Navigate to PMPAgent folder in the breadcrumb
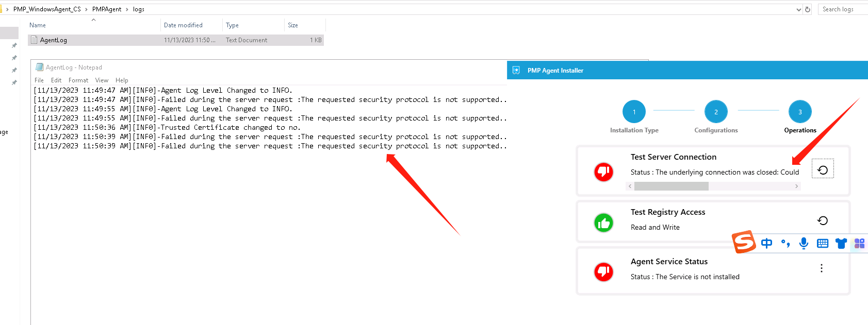868x325 pixels. click(x=107, y=9)
